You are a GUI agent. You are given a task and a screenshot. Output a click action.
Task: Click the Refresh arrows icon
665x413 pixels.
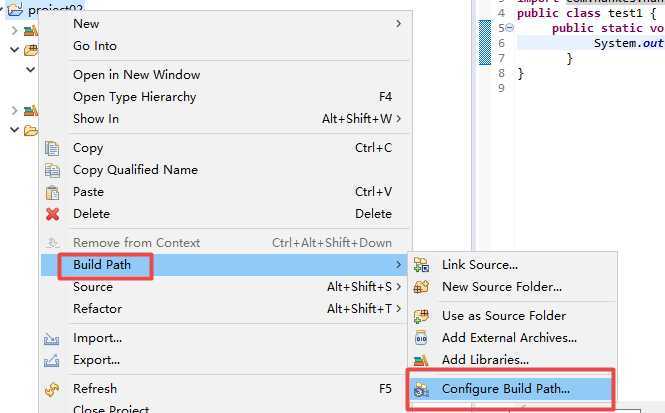coord(52,389)
